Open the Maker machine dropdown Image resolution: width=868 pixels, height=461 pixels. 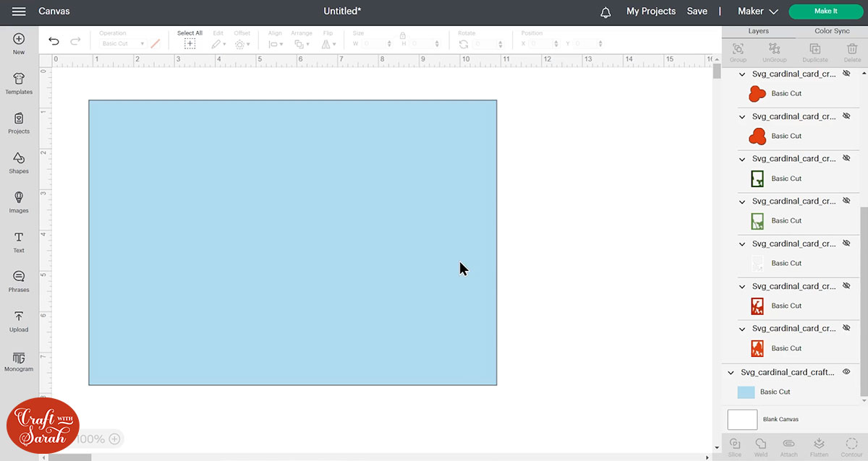pos(757,12)
